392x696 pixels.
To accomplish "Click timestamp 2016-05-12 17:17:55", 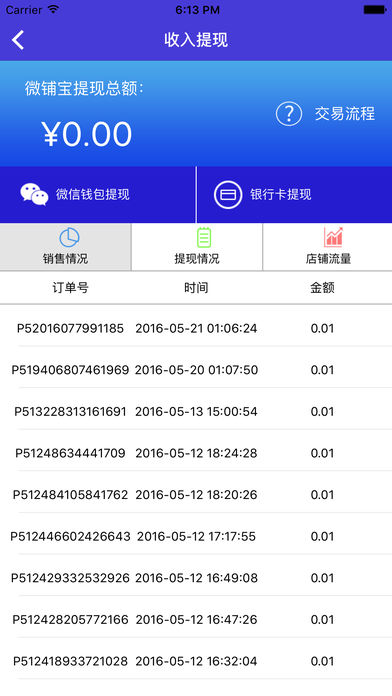I will click(x=196, y=536).
